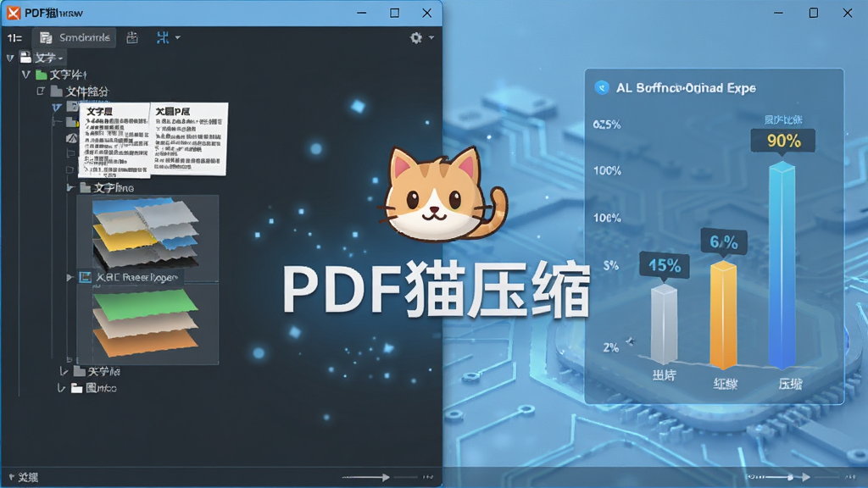The width and height of the screenshot is (868, 488).
Task: Open dropdown arrow beside blue grid icon
Action: point(178,37)
